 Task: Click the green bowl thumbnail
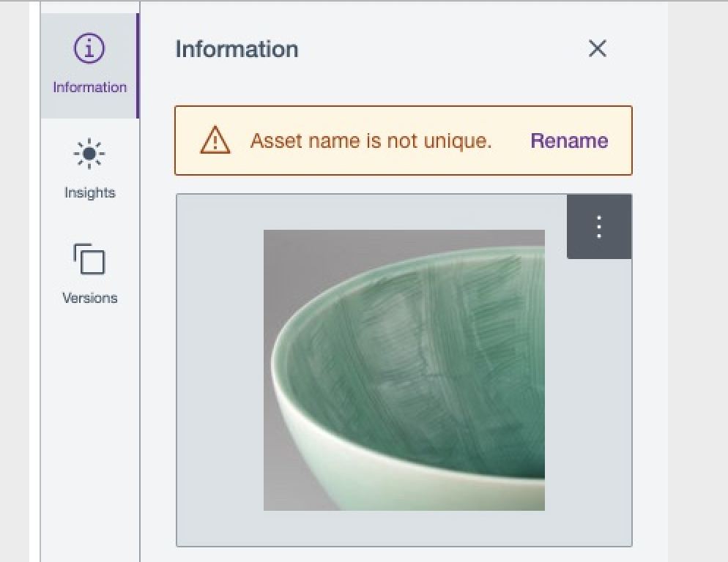(x=403, y=370)
